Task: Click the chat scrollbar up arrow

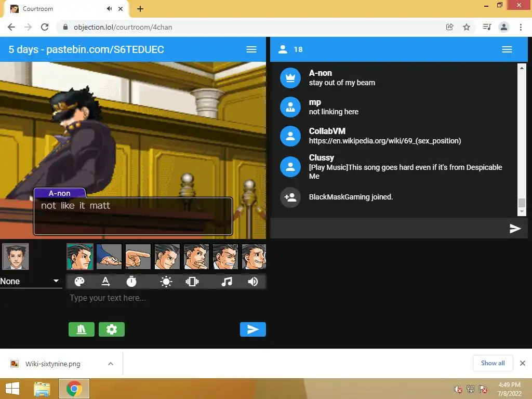Action: [522, 68]
